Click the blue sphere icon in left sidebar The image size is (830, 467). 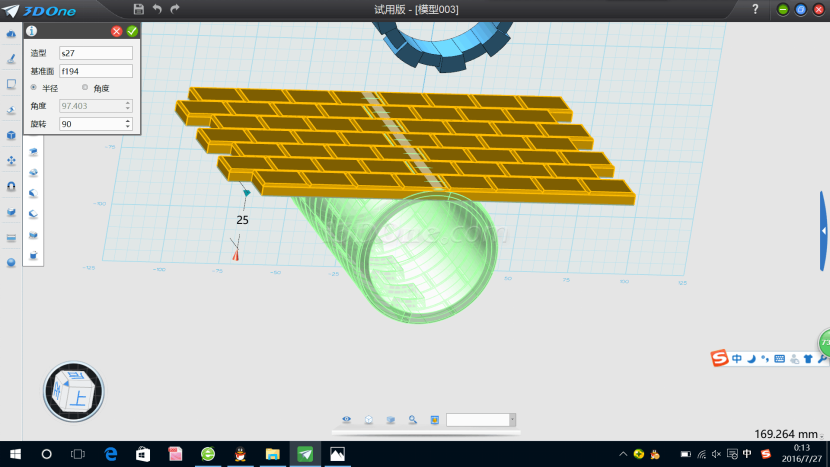click(x=11, y=262)
